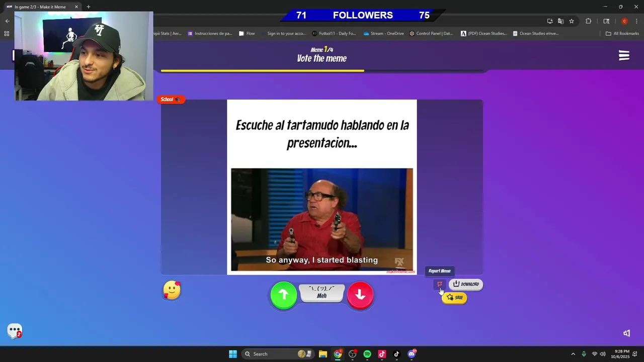This screenshot has height=362, width=644.
Task: Open Chrome three-dot menu
Action: click(x=636, y=21)
